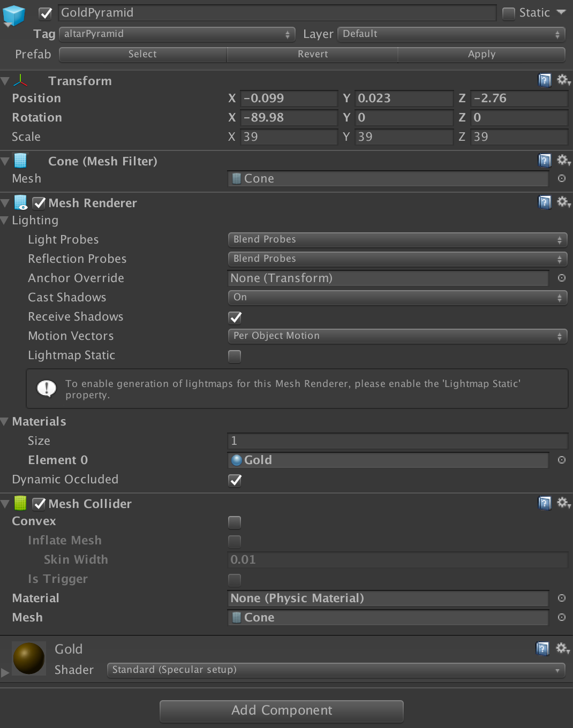The width and height of the screenshot is (573, 728).
Task: Click the GoldPyramid name field
Action: pyautogui.click(x=277, y=13)
